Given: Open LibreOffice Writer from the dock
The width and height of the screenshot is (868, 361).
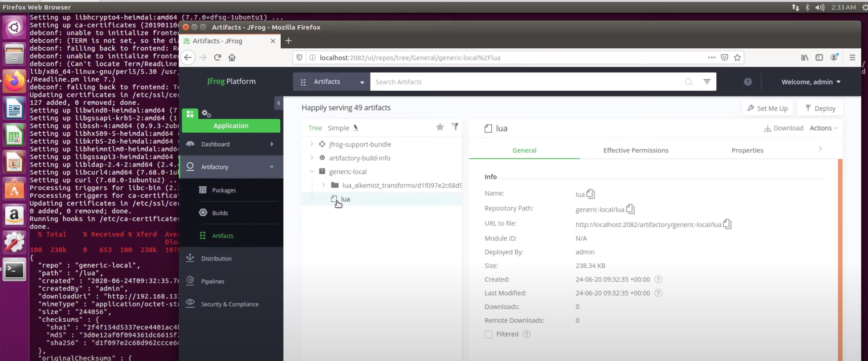Looking at the screenshot, I should click(x=14, y=108).
